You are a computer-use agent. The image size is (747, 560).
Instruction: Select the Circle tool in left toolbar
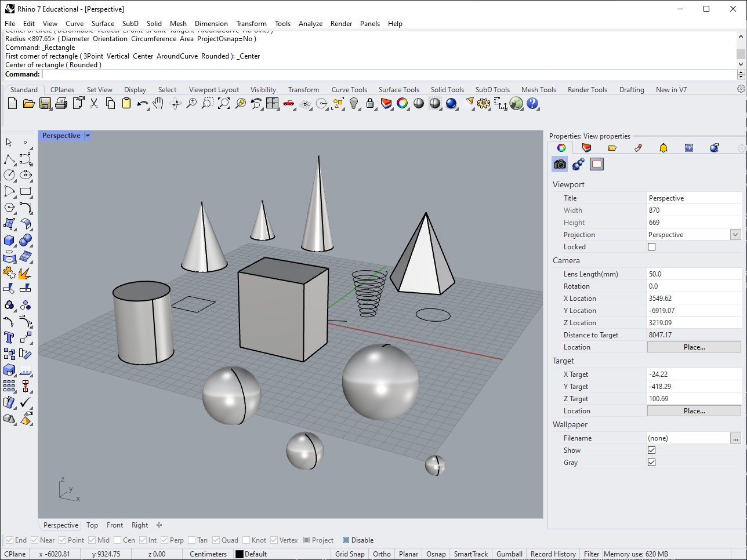(9, 175)
